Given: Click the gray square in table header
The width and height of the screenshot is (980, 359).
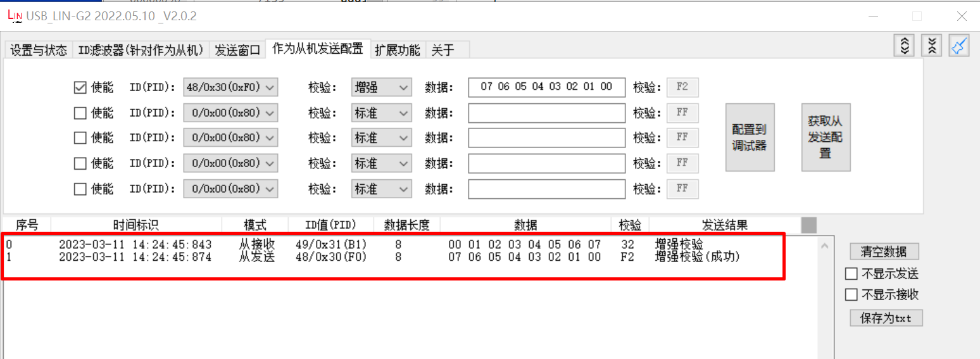Looking at the screenshot, I should pos(809,225).
